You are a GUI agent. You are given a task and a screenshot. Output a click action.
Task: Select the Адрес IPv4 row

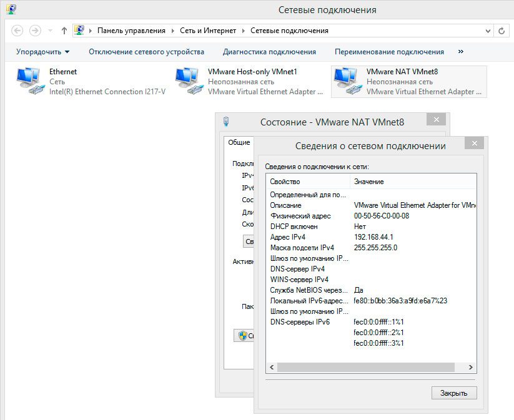tap(371, 237)
